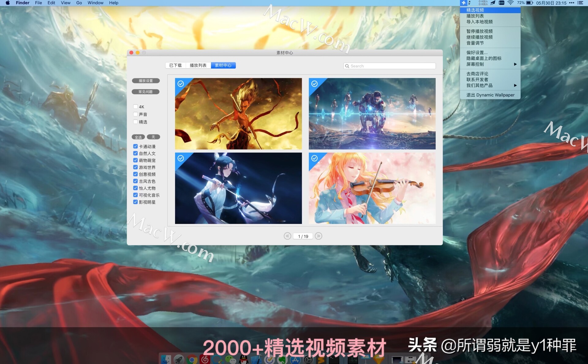
Task: Open Google Chrome from the Dock
Action: [x=192, y=359]
